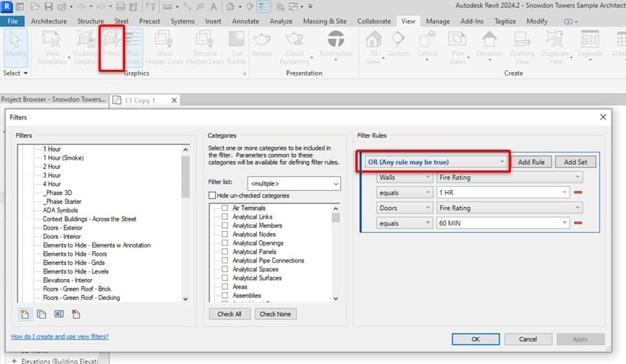
Task: Click the Drafting View tool
Action: click(522, 48)
